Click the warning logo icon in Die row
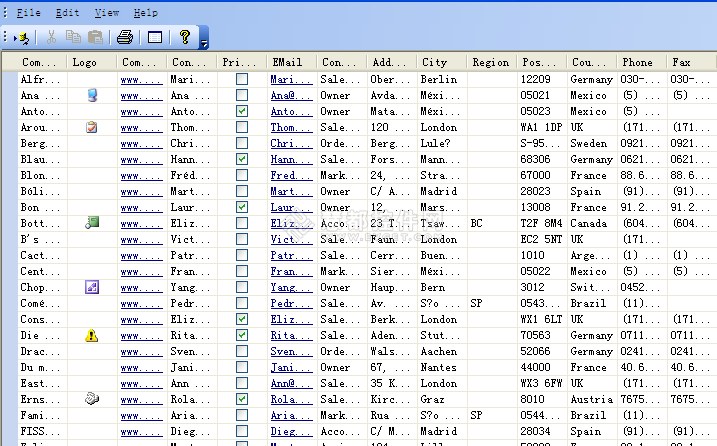Screen dimensions: 717x446 pos(91,336)
